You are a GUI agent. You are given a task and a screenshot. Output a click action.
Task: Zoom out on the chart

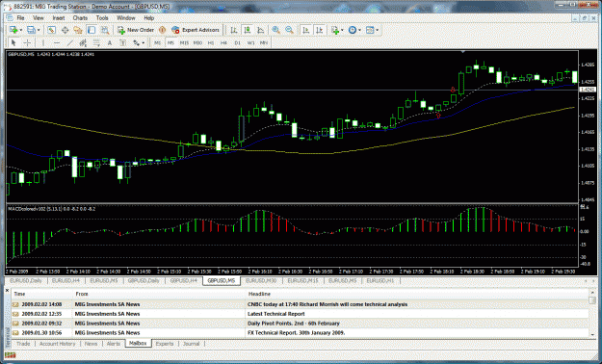(x=289, y=30)
